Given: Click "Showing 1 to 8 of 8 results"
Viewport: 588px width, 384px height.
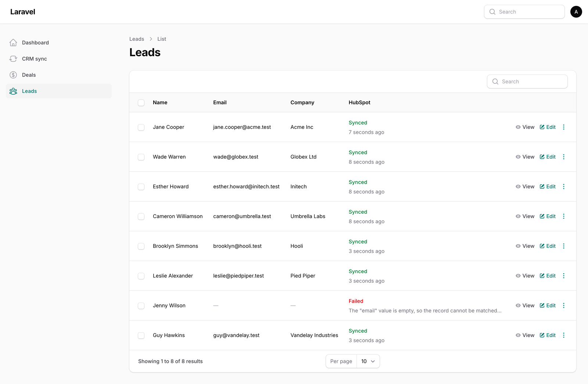Looking at the screenshot, I should coord(171,361).
